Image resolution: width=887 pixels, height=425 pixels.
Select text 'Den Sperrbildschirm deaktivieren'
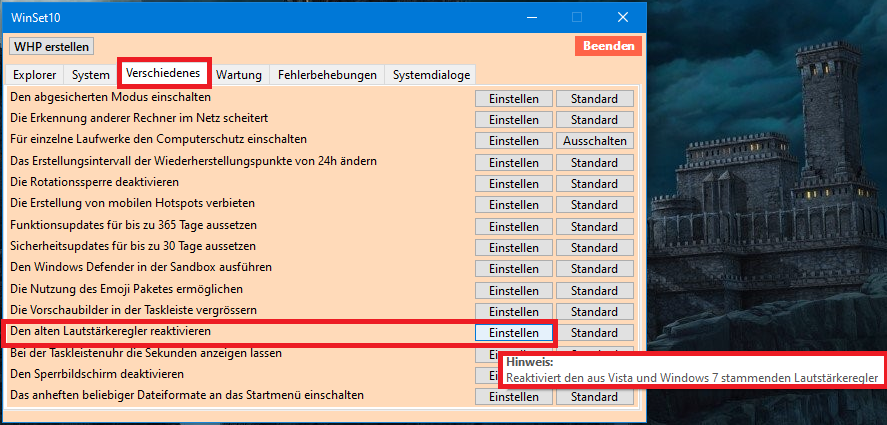(x=97, y=374)
